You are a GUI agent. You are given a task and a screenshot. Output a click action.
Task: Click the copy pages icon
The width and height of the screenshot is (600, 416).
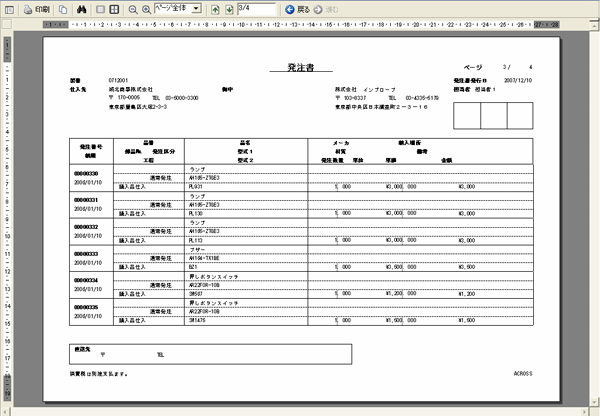pyautogui.click(x=63, y=10)
